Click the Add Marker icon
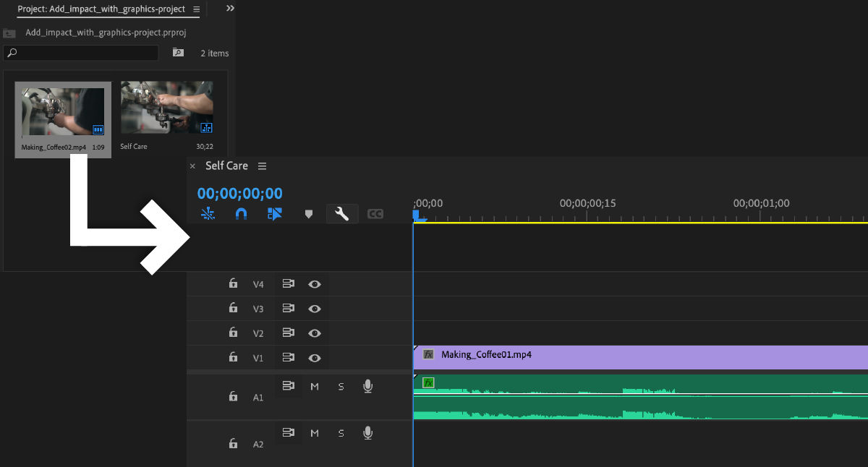 click(309, 213)
